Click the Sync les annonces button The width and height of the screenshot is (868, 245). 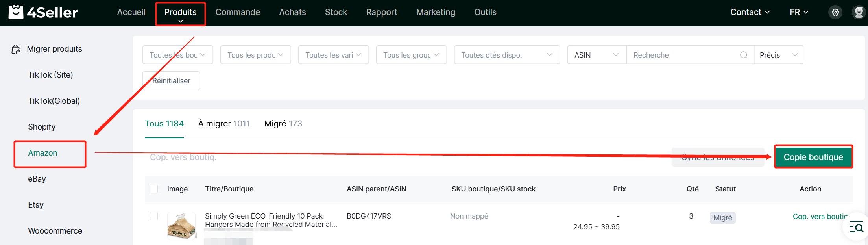[x=718, y=157]
